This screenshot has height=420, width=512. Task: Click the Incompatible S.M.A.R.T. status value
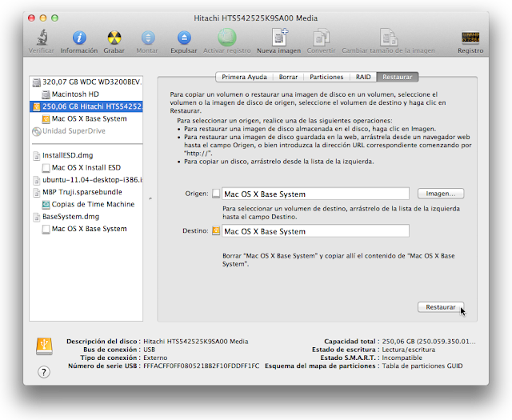pyautogui.click(x=402, y=358)
